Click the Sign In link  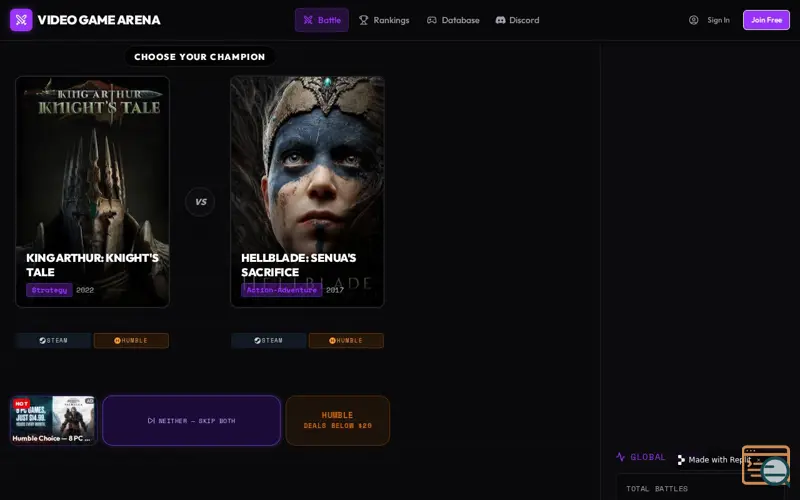pos(718,20)
